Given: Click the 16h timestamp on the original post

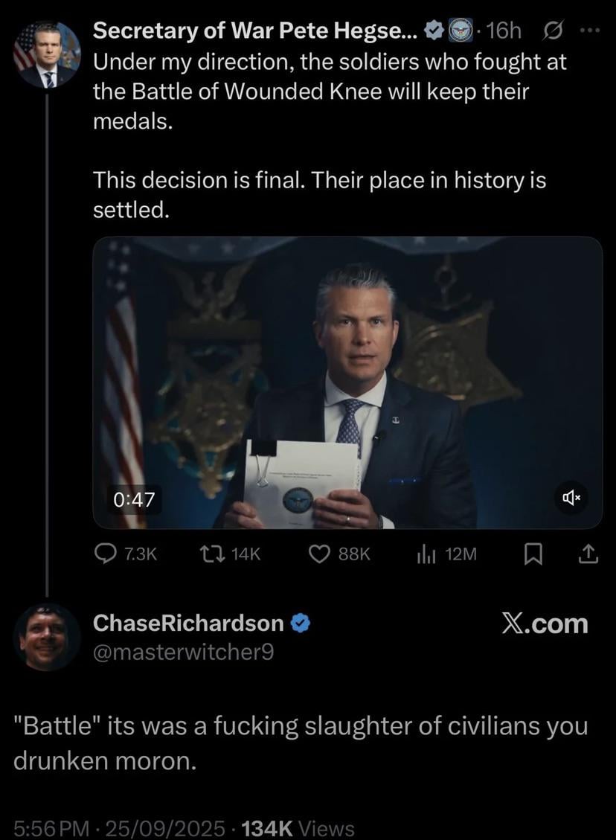Looking at the screenshot, I should tap(504, 31).
